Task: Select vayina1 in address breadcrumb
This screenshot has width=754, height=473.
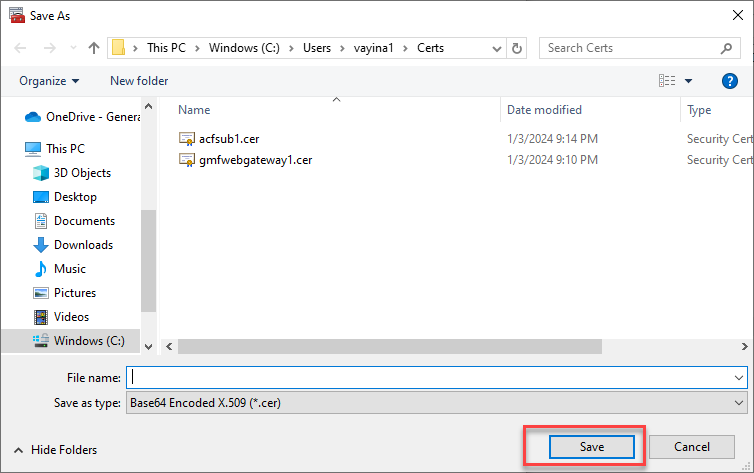Action: 373,48
